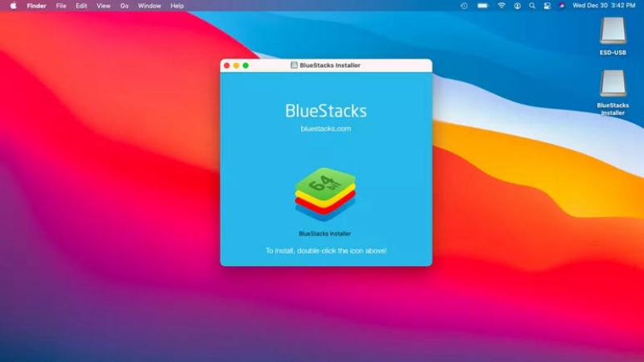Open the View menu
Screen dimensions: 644x362
104,6
